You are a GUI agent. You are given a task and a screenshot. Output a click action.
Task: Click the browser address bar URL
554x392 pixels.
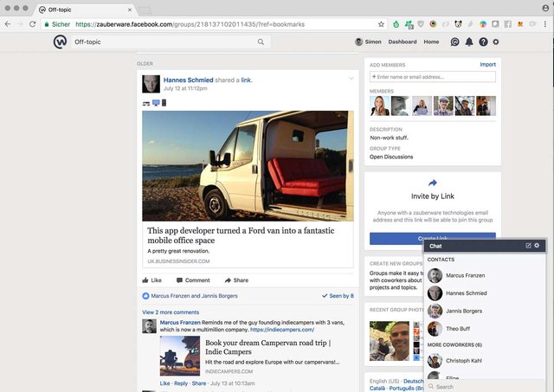(x=190, y=24)
